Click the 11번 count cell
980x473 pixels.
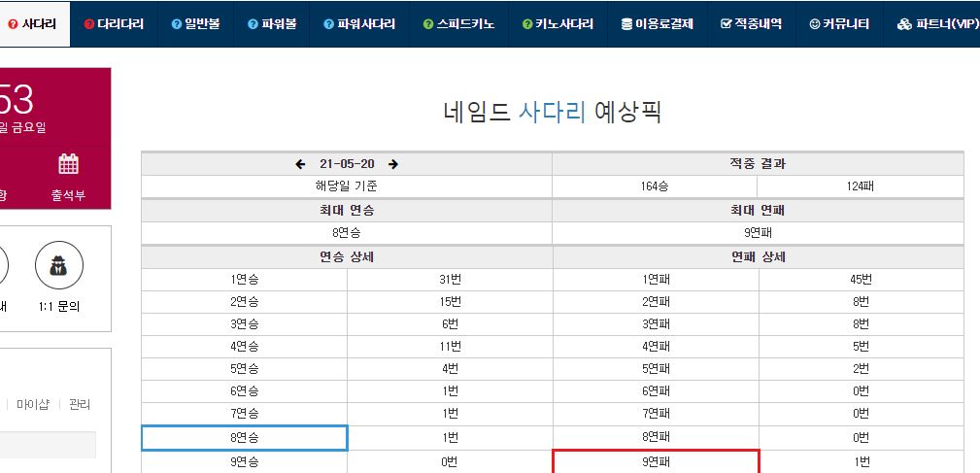pos(450,347)
